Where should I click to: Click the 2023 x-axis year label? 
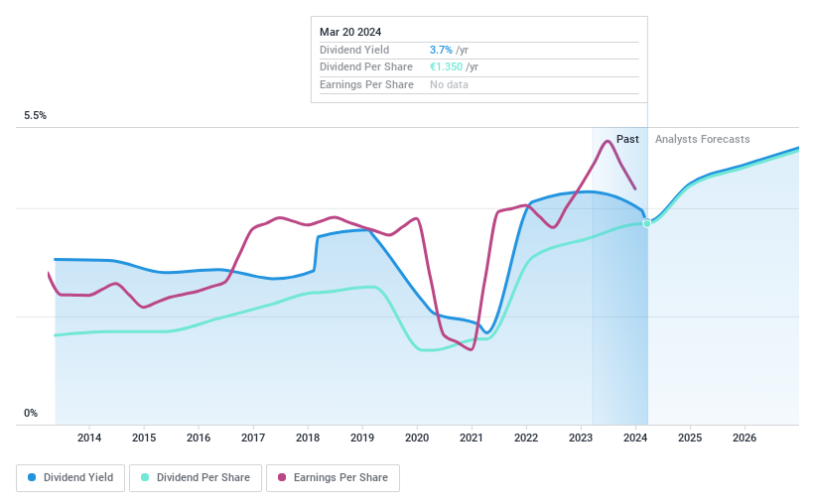581,438
